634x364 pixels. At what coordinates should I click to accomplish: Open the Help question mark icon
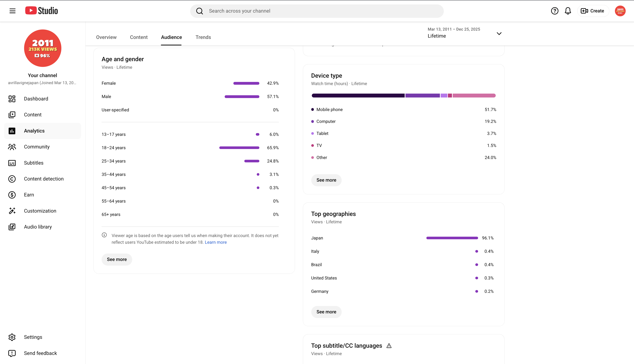pos(554,11)
